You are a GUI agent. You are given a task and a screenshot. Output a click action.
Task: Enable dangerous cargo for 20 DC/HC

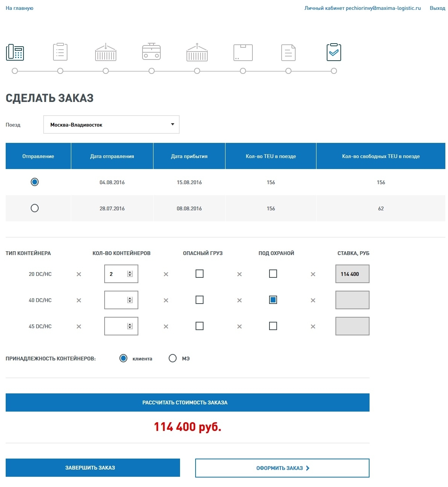199,274
